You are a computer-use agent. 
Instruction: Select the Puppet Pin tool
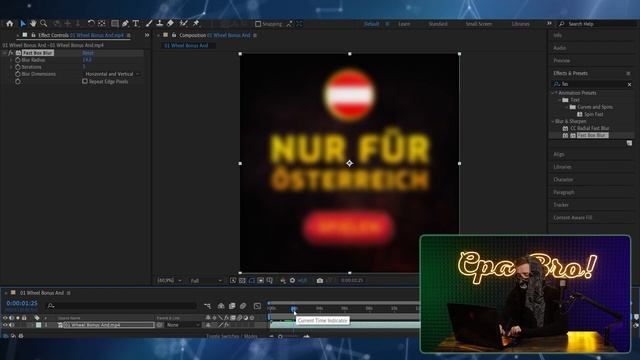pyautogui.click(x=196, y=24)
